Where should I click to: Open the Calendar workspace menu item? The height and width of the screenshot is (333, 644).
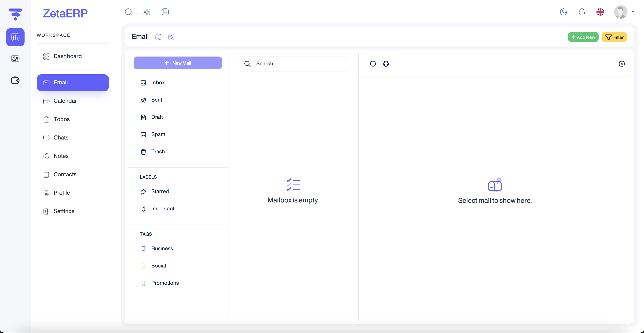click(65, 101)
